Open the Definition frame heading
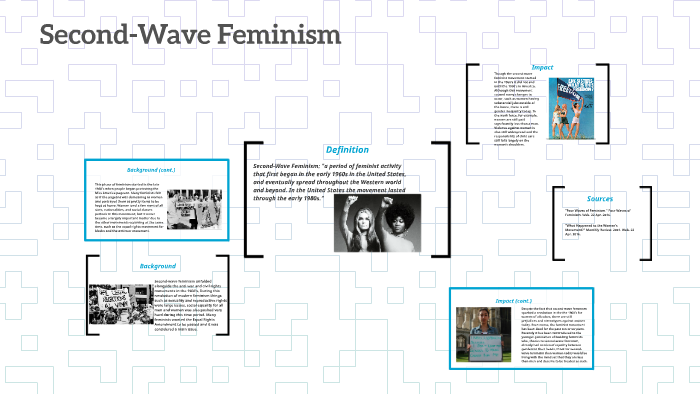This screenshot has width=700, height=394. click(x=347, y=150)
